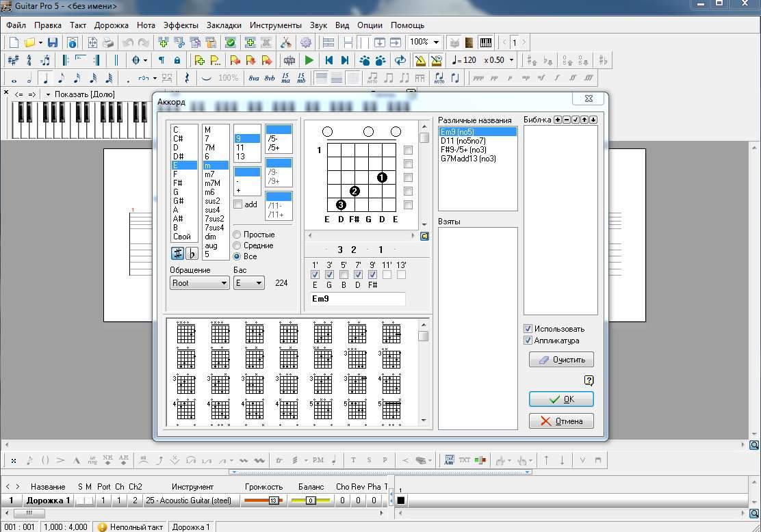Select the sharp accidental button in chord dialog

177,253
